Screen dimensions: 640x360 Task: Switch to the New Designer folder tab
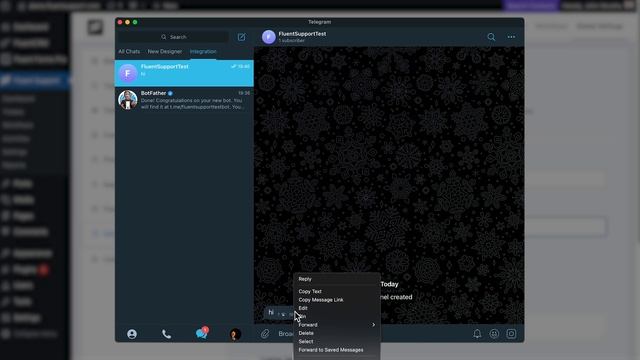click(x=164, y=51)
